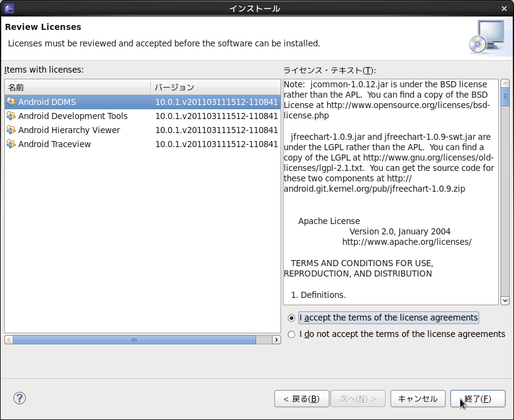Screen dimensions: 514x420
Task: Select 'I accept the terms' radio button
Action: (x=292, y=318)
